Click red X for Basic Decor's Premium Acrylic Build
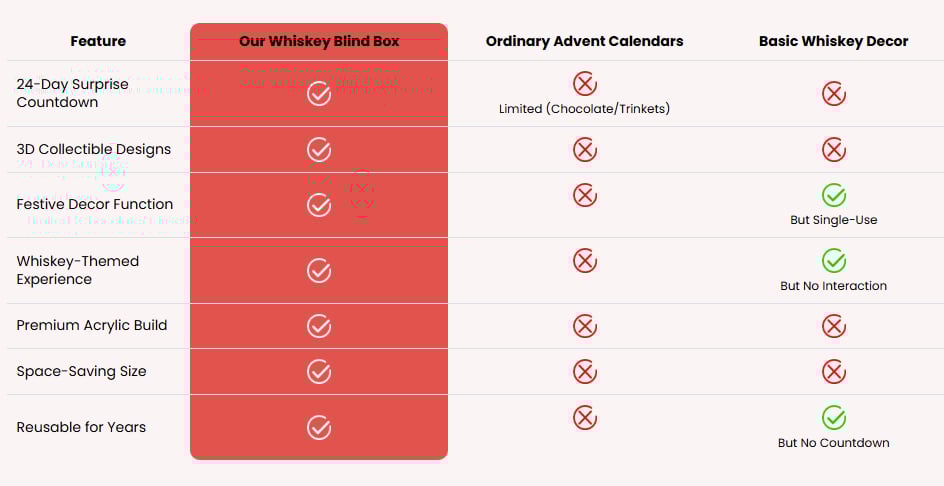944x486 pixels. point(834,326)
